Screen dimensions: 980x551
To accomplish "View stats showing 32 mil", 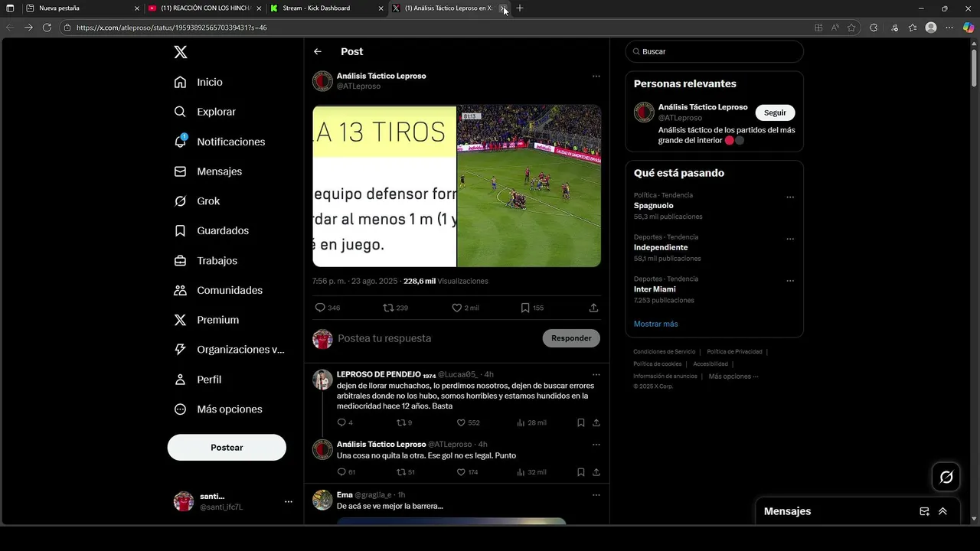I will pyautogui.click(x=531, y=472).
